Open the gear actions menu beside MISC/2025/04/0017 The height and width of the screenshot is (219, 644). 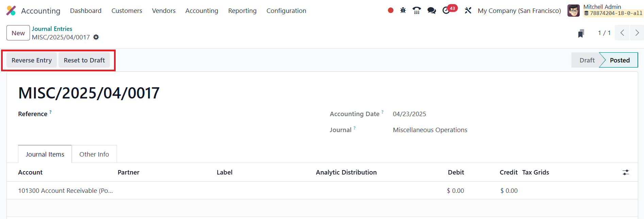96,37
